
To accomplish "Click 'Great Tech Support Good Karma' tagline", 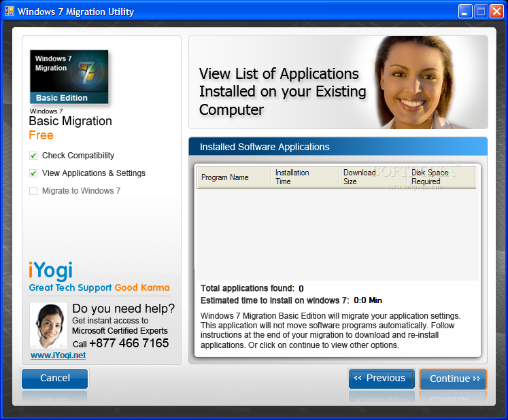I will tap(99, 287).
